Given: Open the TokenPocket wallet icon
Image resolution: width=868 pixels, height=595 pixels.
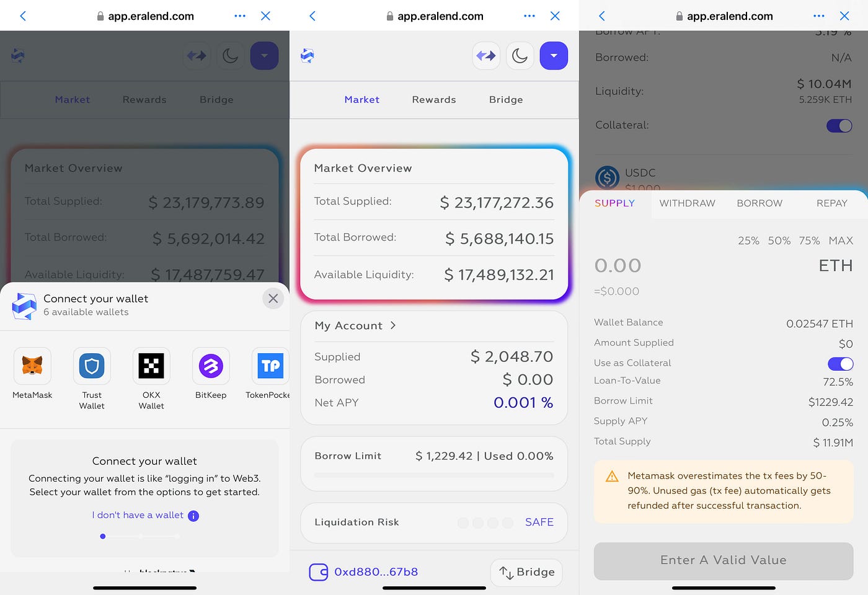Looking at the screenshot, I should (x=270, y=366).
